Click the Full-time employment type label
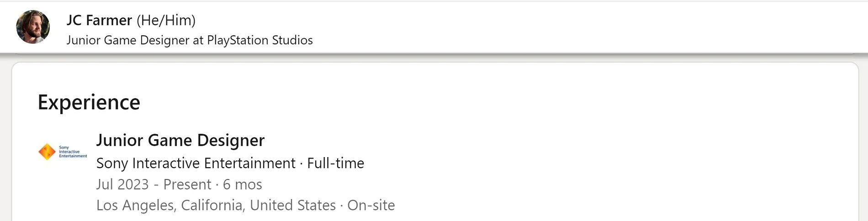868x221 pixels. 335,163
